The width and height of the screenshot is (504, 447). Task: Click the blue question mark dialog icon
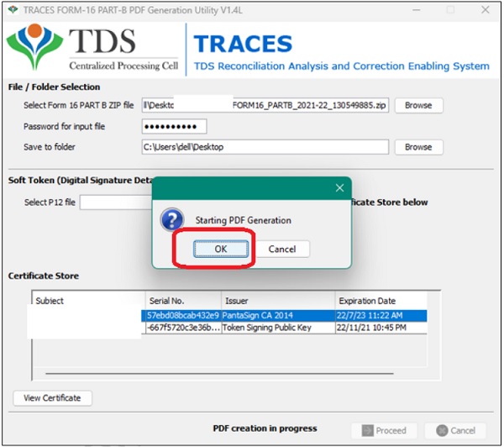pyautogui.click(x=172, y=221)
